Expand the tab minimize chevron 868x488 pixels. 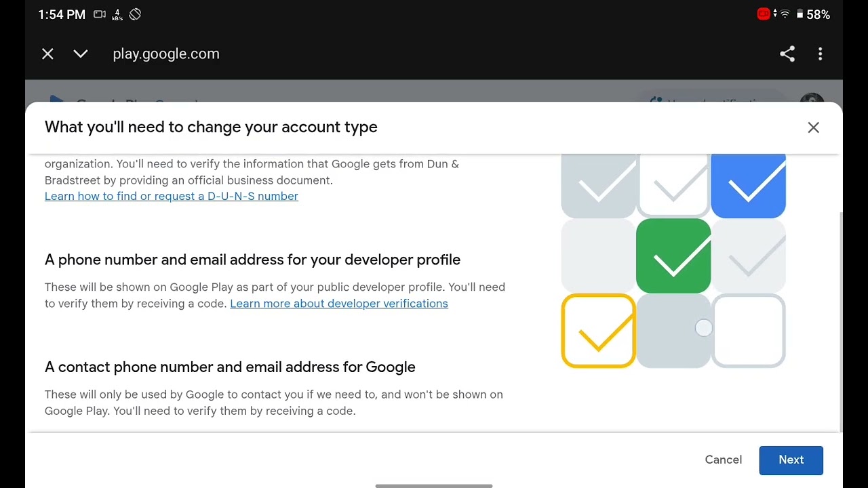pos(81,54)
